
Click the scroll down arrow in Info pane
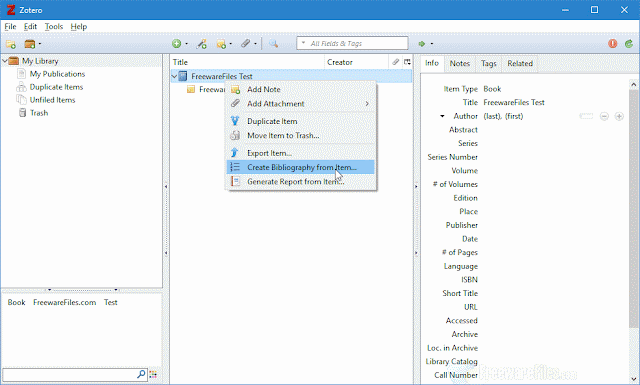click(633, 379)
